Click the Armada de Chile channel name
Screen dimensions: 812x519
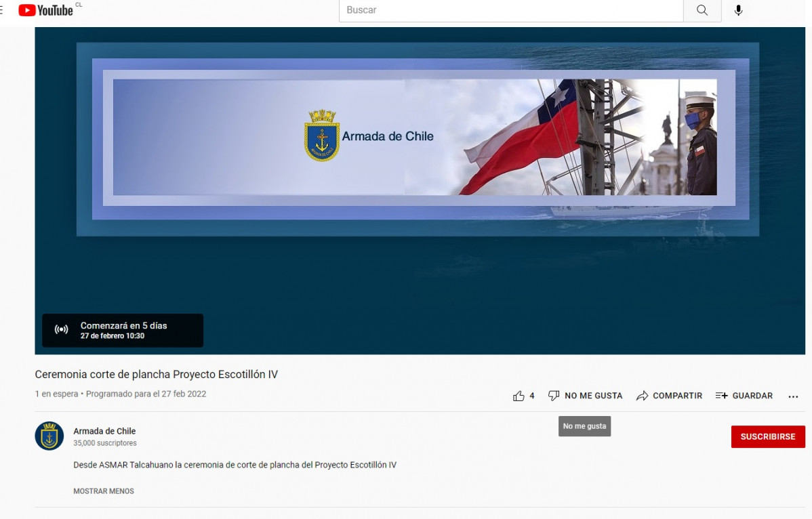click(104, 431)
